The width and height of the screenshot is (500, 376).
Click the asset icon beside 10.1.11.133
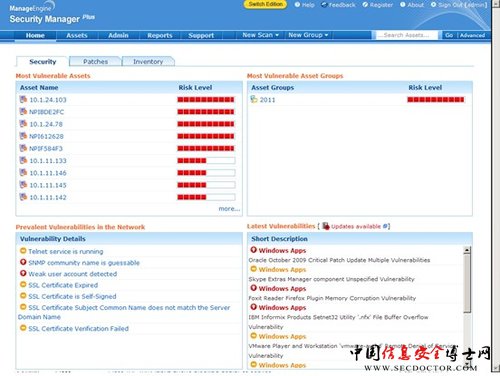[23, 160]
